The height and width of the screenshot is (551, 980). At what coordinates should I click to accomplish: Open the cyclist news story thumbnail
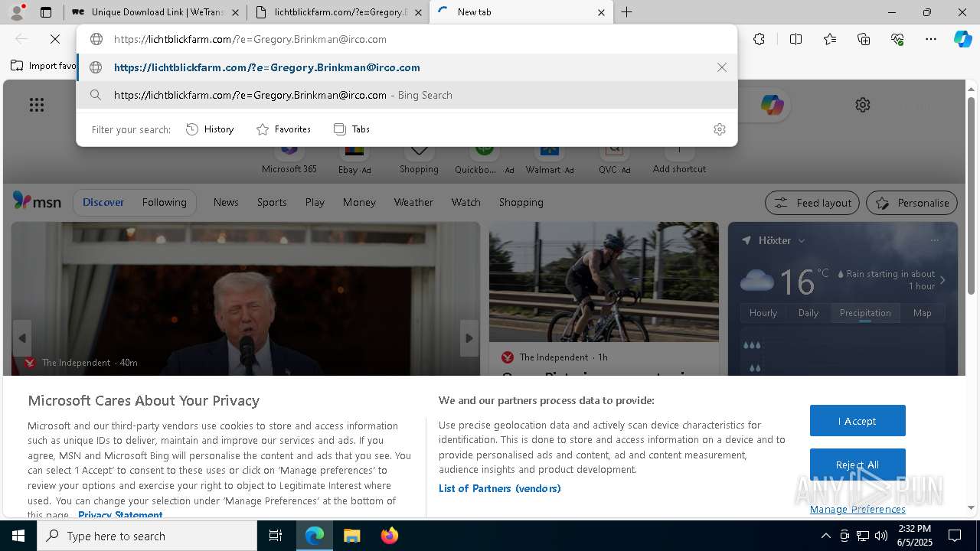coord(604,282)
